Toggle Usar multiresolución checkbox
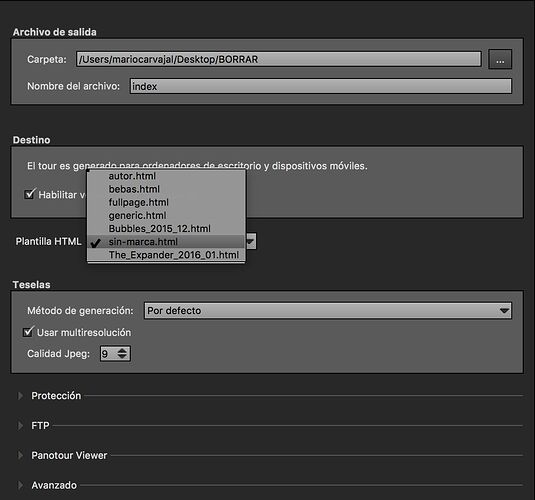This screenshot has height=500, width=535. point(28,332)
